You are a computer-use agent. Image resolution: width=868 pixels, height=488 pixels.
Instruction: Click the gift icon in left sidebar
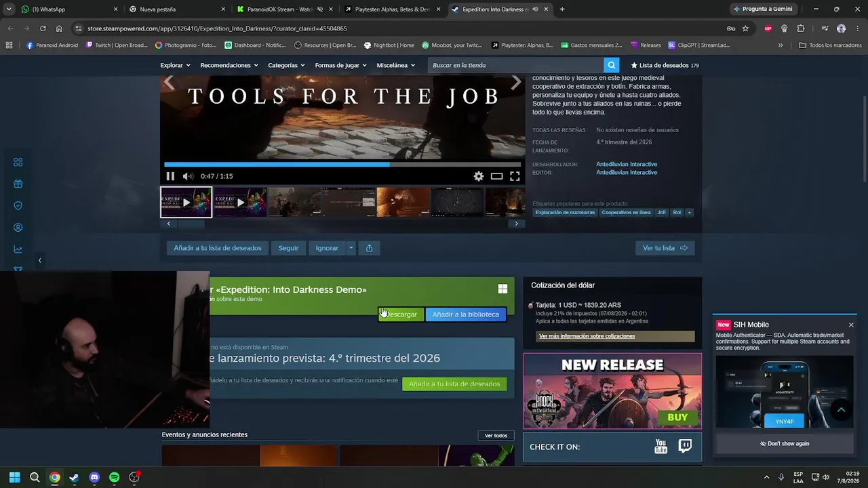[x=18, y=184]
